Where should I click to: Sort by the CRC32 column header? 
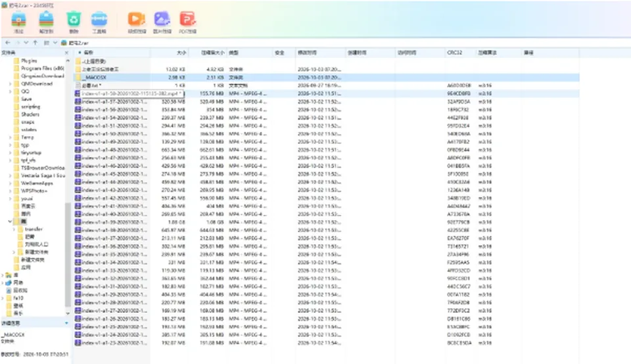(460, 53)
